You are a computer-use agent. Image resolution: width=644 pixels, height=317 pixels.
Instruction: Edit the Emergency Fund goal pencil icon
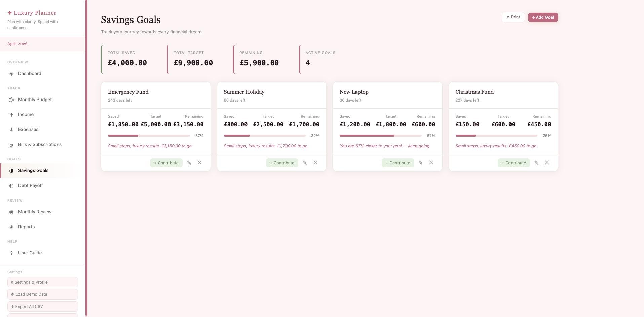pyautogui.click(x=189, y=163)
